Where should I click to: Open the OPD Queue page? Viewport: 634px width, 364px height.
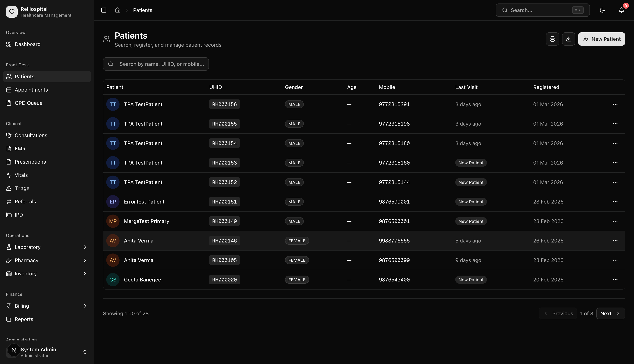pos(29,103)
